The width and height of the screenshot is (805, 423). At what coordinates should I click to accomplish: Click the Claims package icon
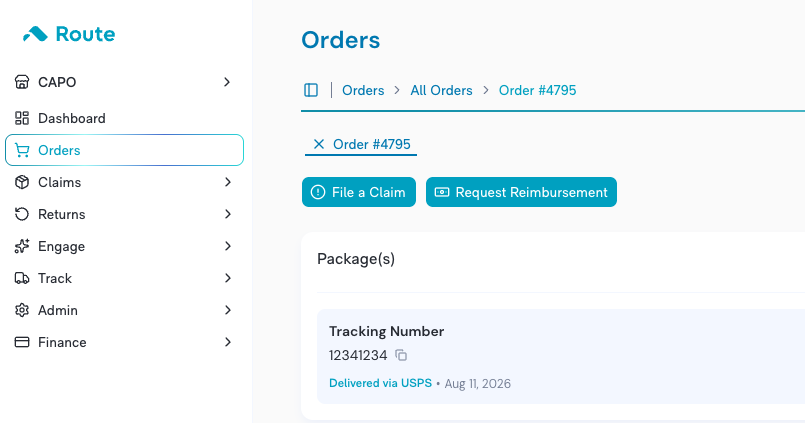22,182
